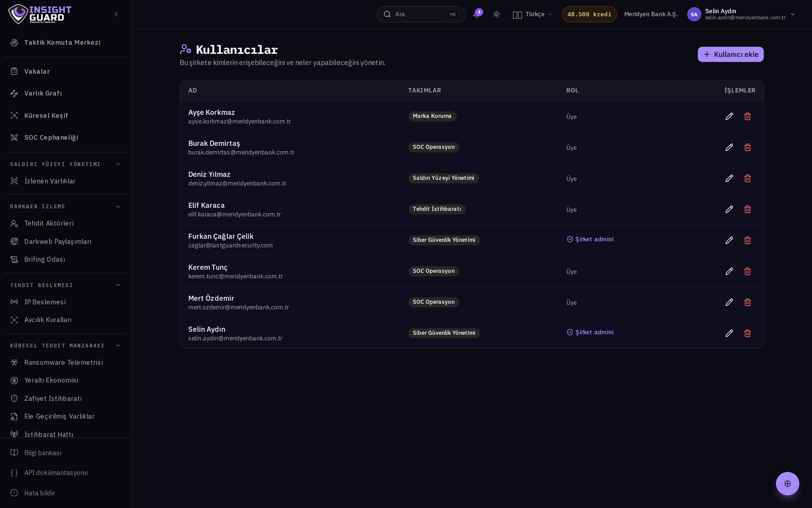Click Tehdit İstihbaratı team badge
The height and width of the screenshot is (508, 812).
coord(437,209)
